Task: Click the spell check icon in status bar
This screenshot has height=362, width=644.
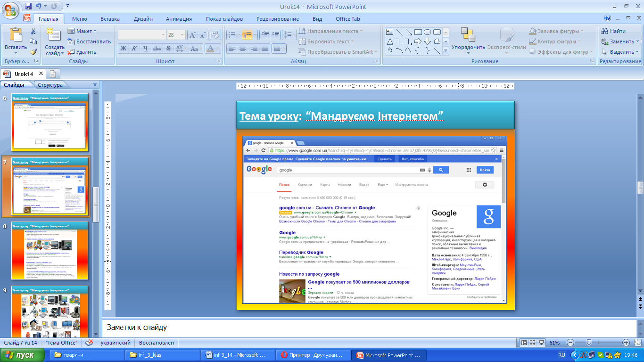Action: [90, 343]
